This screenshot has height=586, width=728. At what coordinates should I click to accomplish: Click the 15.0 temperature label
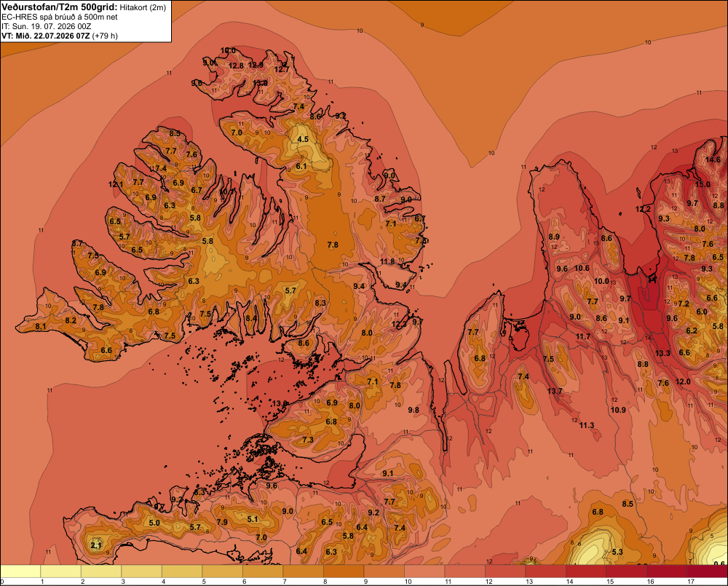click(x=703, y=184)
